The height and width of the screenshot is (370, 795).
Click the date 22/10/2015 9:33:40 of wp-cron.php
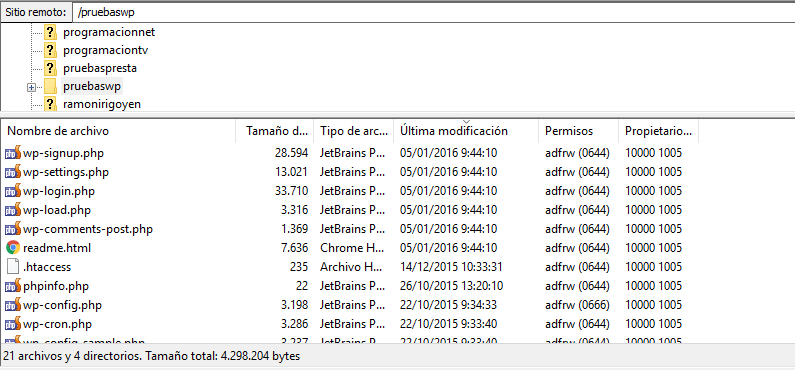point(448,324)
